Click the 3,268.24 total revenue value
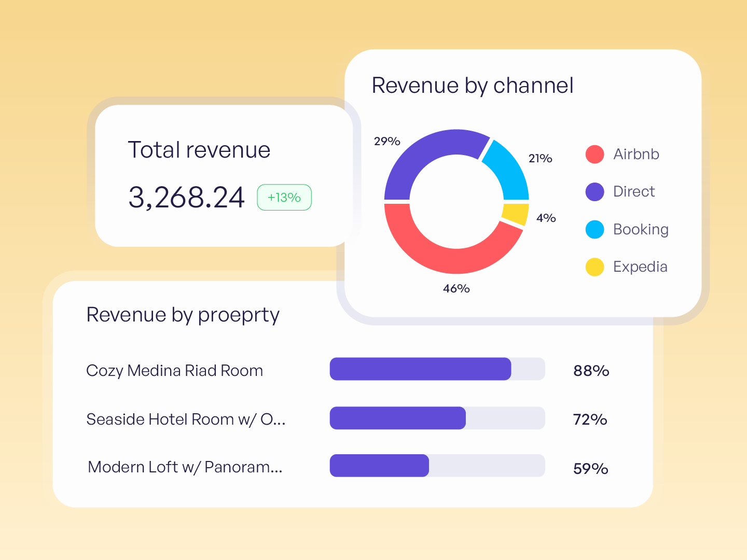Image resolution: width=747 pixels, height=560 pixels. point(186,198)
